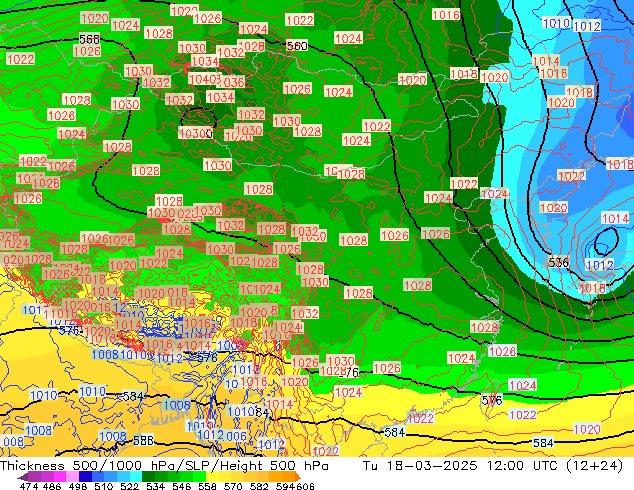Pick the dark blue legend swatch
This screenshot has height=490, width=634.
click(85, 476)
